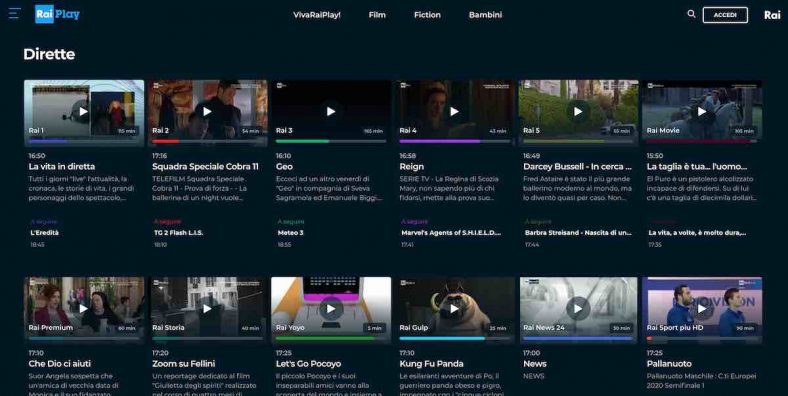Open Darcey Bussell - In cerca title
The width and height of the screenshot is (788, 396).
577,166
